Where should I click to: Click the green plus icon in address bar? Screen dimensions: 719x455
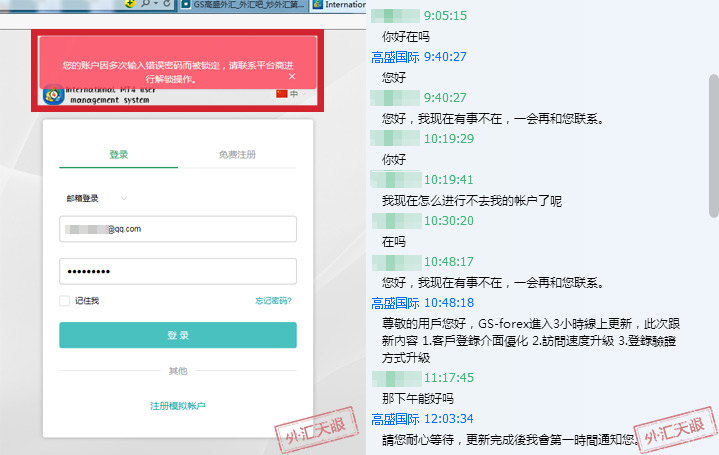point(130,4)
